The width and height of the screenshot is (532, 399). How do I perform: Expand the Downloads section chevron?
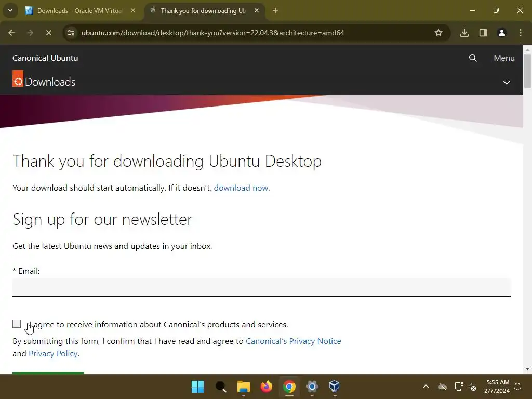tap(507, 83)
